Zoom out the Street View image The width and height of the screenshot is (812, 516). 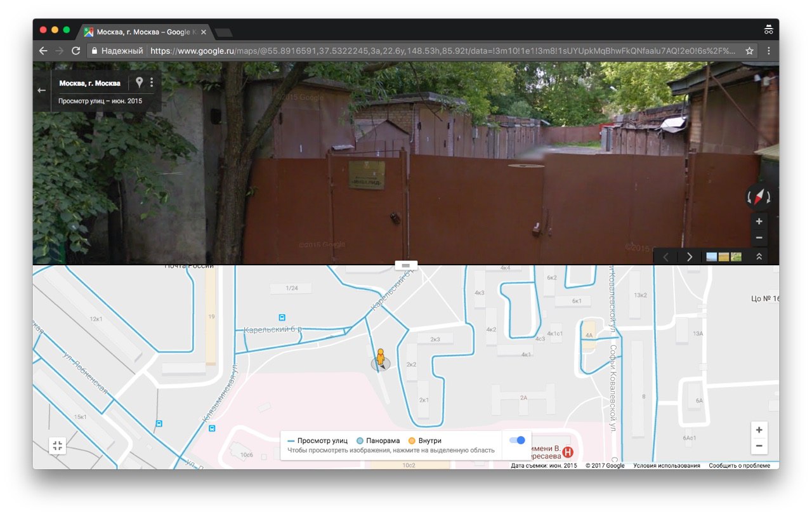click(x=759, y=237)
